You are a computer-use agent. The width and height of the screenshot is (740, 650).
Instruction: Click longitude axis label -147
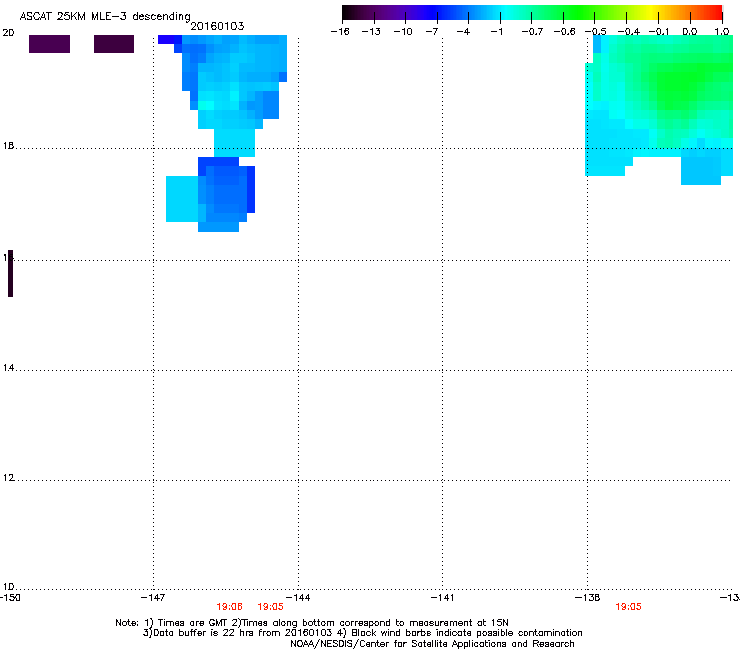(x=153, y=598)
